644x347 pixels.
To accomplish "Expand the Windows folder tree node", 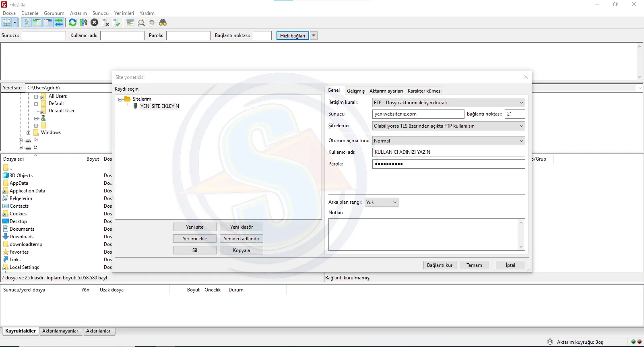I will [x=28, y=133].
